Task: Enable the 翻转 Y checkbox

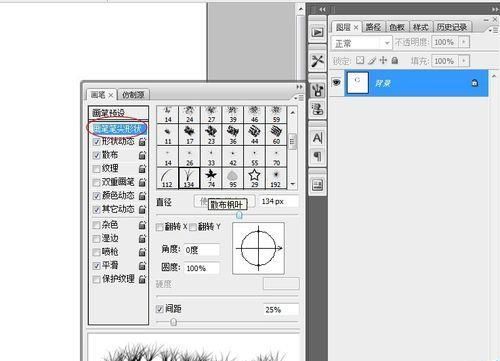Action: pyautogui.click(x=193, y=227)
